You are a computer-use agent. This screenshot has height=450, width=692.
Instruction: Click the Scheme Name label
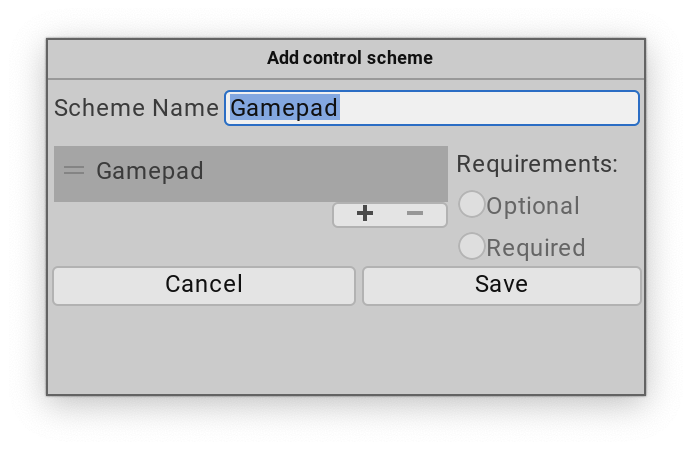(x=136, y=108)
